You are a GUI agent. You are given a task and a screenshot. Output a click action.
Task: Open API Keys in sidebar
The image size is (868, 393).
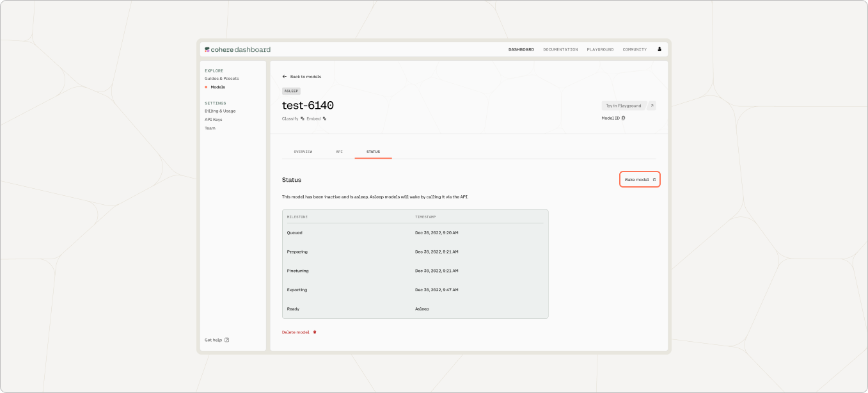(x=214, y=120)
